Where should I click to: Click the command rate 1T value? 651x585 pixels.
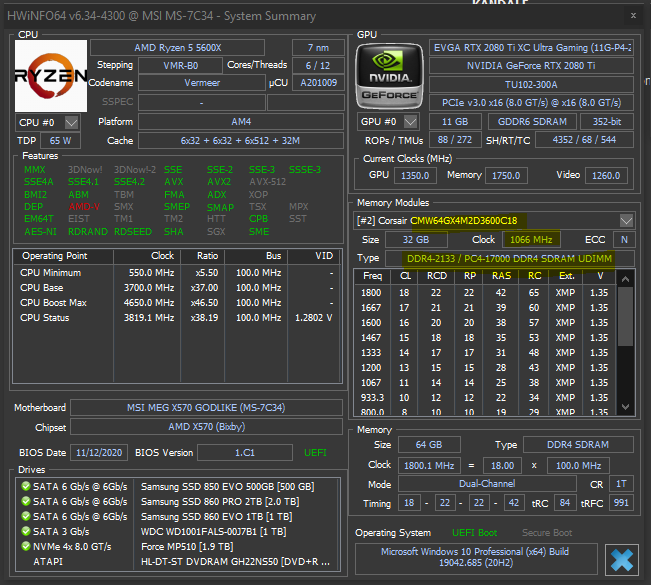(621, 484)
